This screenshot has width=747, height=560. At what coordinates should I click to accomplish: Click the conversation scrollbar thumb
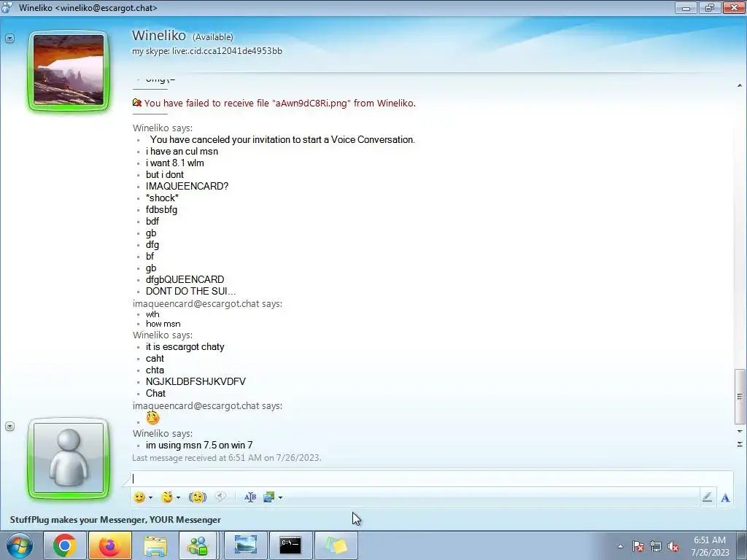pos(740,396)
